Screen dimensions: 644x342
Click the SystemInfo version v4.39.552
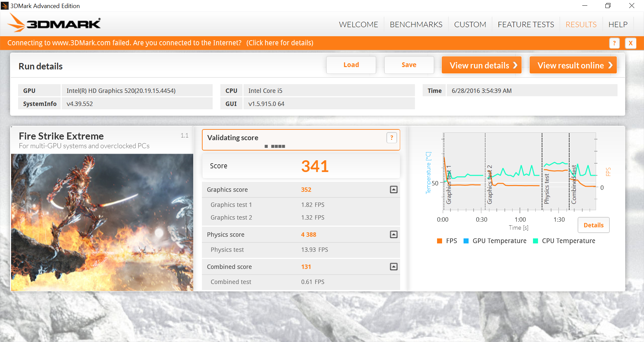click(79, 104)
